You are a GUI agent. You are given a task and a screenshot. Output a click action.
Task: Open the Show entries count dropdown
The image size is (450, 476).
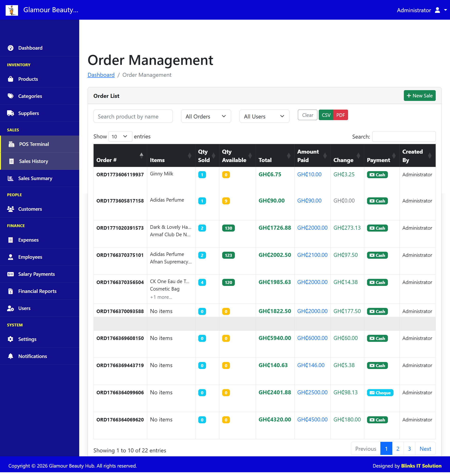tap(120, 136)
